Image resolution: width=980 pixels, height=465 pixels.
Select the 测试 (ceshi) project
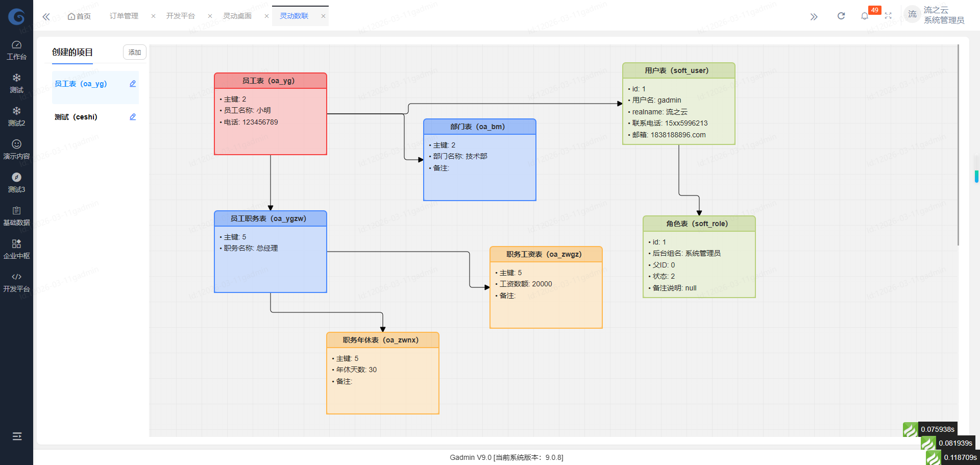[76, 117]
